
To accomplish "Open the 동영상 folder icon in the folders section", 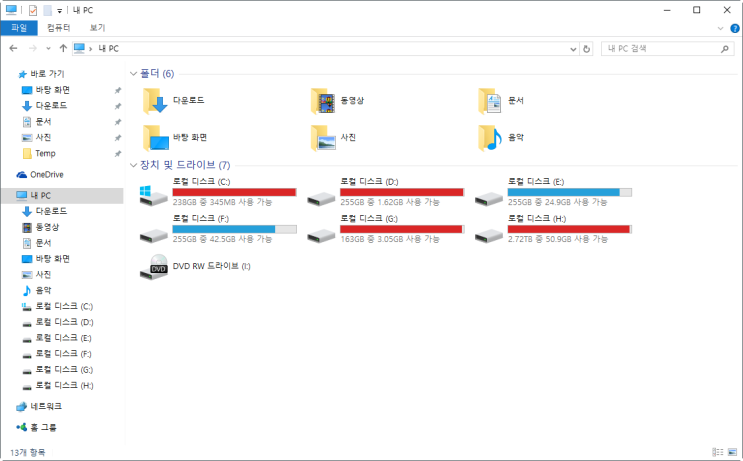I will click(x=323, y=100).
